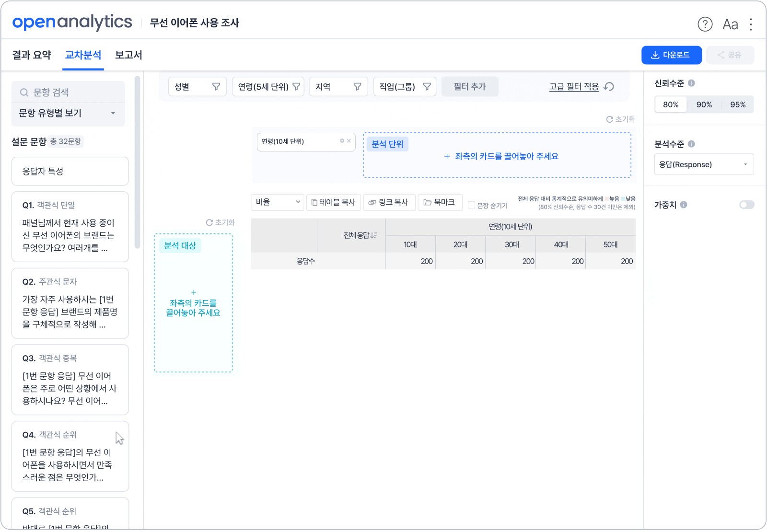The height and width of the screenshot is (532, 767).
Task: Click the 30대 column header
Action: [511, 244]
